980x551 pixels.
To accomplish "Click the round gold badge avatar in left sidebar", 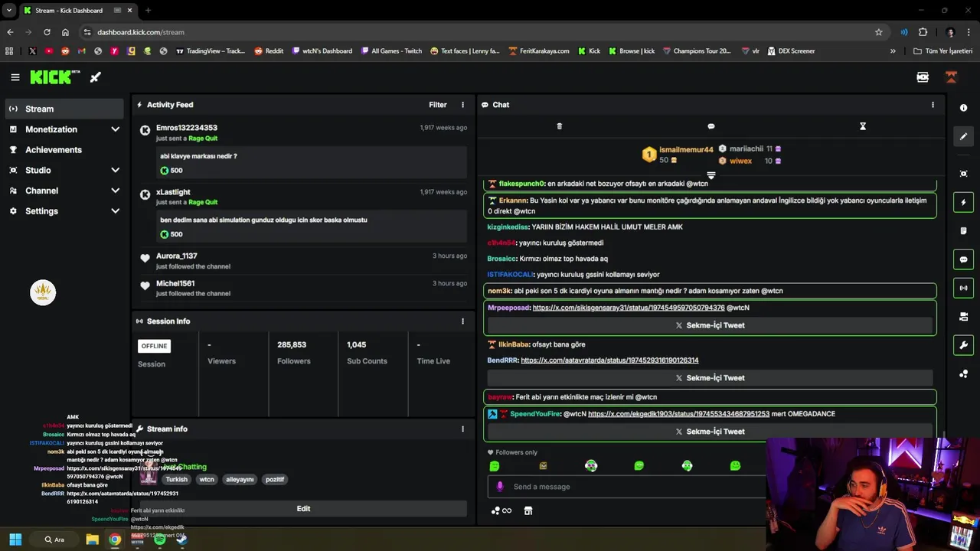I will point(43,292).
